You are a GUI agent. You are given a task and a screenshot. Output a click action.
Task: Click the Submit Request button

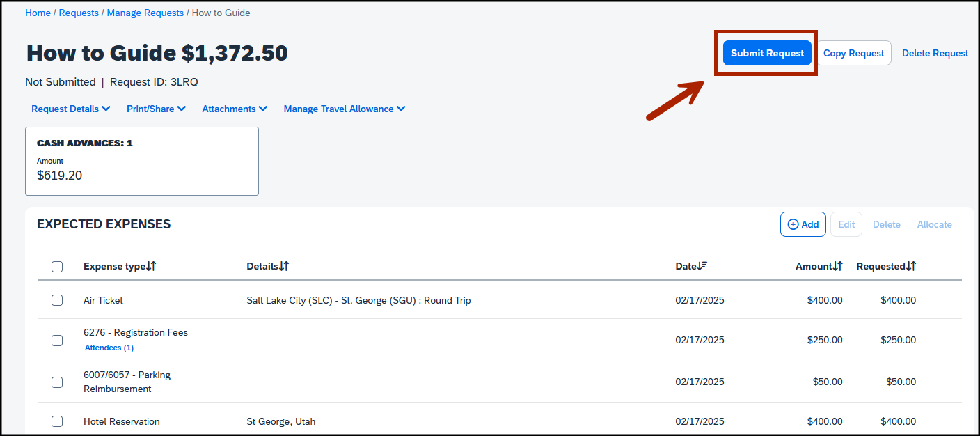point(767,53)
